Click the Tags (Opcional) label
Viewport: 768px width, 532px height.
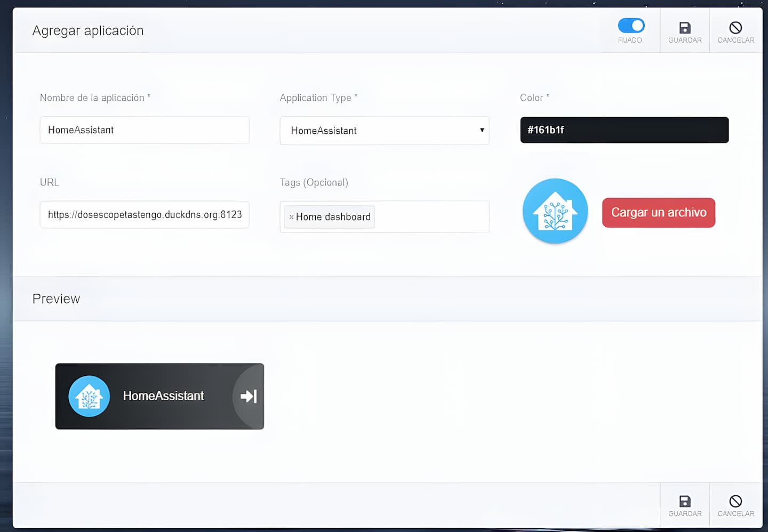coord(314,182)
